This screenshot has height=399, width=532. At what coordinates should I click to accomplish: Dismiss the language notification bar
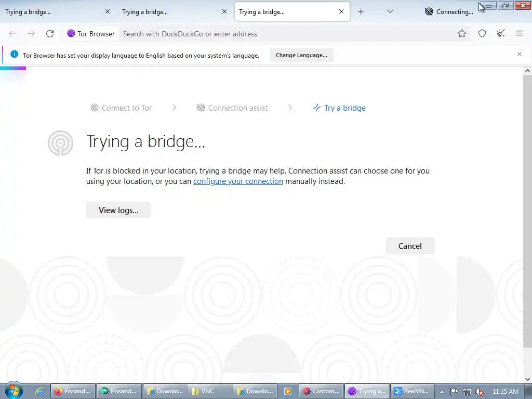point(520,54)
